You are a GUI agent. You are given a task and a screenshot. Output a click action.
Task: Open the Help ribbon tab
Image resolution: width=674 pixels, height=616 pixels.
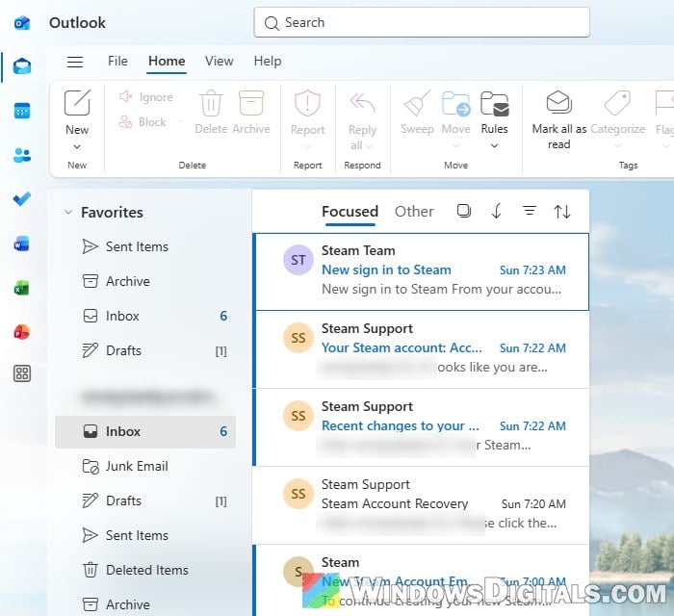[x=268, y=61]
